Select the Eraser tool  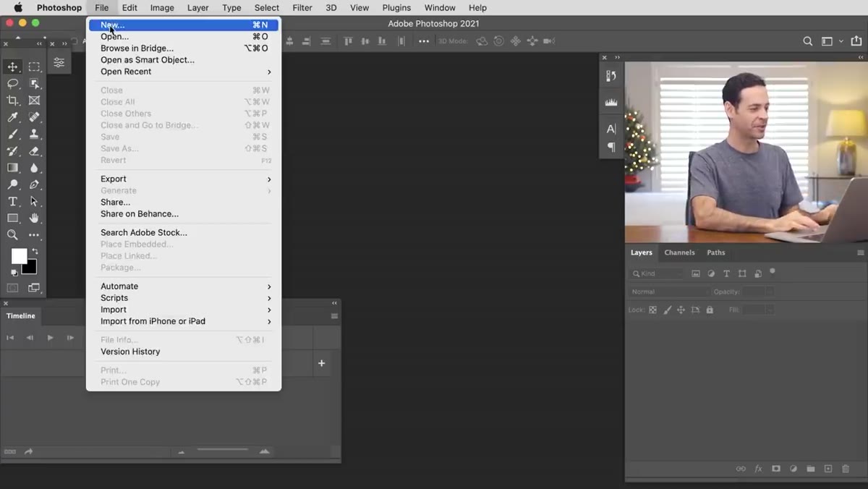(34, 151)
